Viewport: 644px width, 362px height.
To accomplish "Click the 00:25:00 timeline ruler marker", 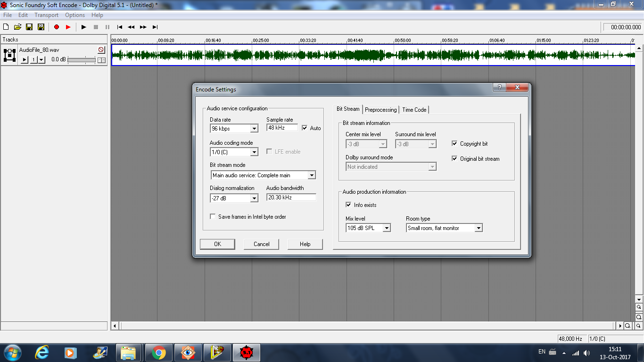I will tap(261, 41).
